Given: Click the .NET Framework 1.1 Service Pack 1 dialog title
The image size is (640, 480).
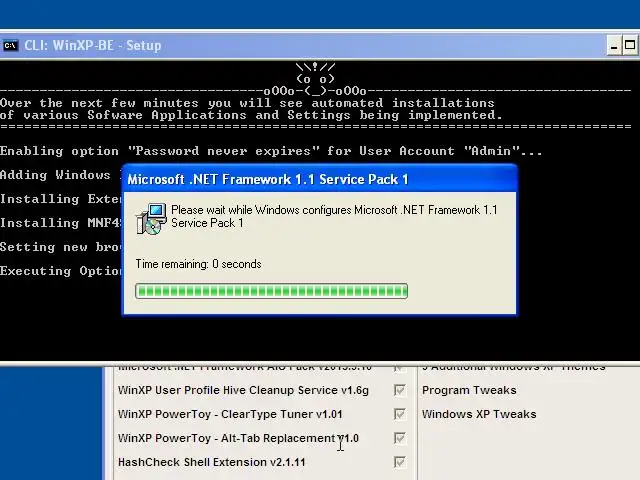Looking at the screenshot, I should click(x=268, y=180).
